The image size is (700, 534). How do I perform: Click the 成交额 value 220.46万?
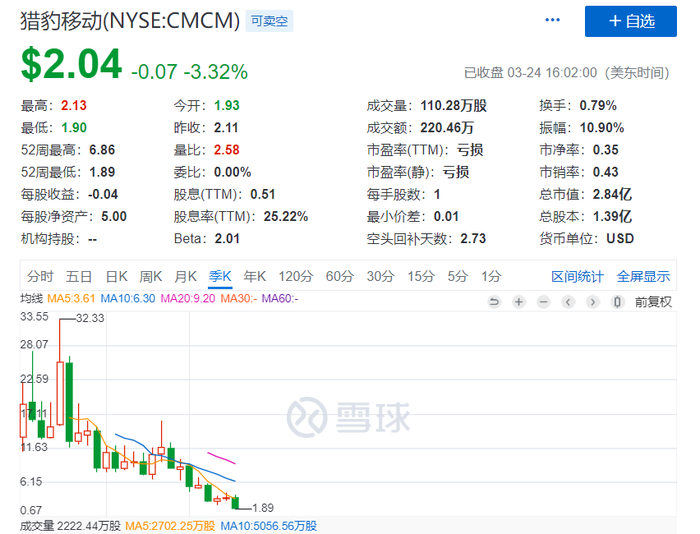[447, 128]
